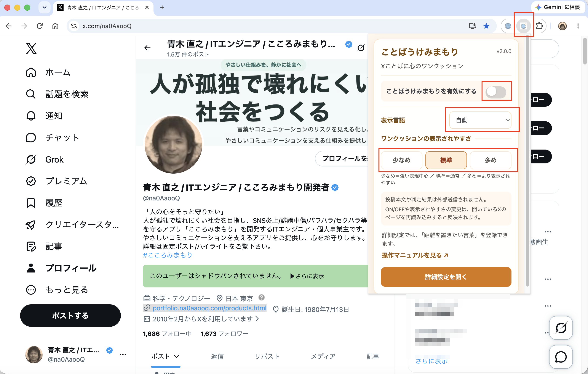Image resolution: width=588 pixels, height=374 pixels.
Task: Click the プロフィールを編集 button
Action: [x=342, y=159]
